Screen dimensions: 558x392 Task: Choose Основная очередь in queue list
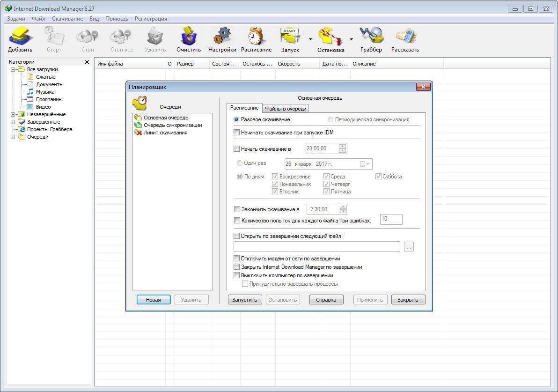[x=166, y=118]
